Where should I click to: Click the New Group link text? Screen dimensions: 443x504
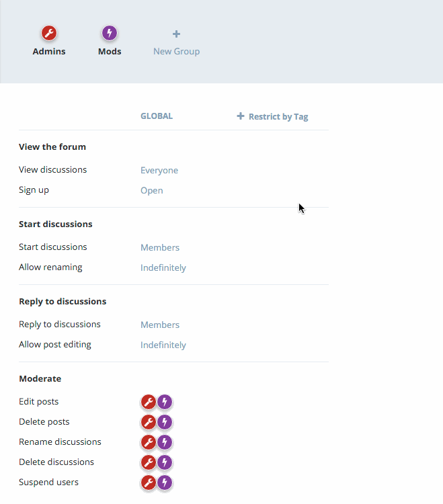[x=176, y=51]
